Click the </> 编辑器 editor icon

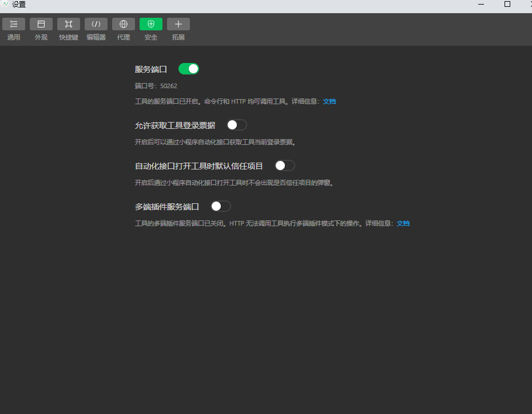pos(96,24)
